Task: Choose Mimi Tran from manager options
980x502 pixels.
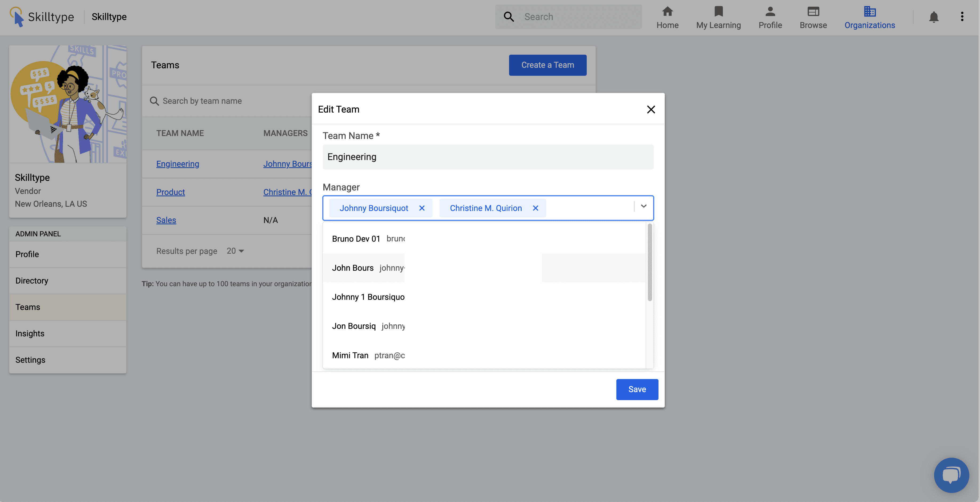Action: click(x=350, y=355)
